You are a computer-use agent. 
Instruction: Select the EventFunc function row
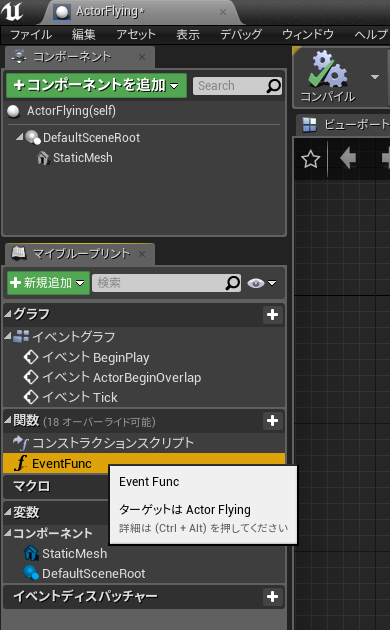(x=144, y=463)
